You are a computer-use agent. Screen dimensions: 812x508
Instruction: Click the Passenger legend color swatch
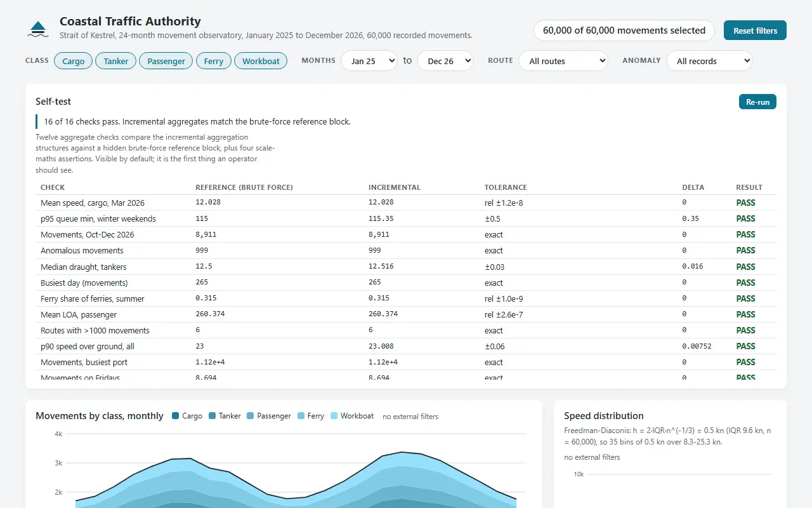tap(251, 416)
